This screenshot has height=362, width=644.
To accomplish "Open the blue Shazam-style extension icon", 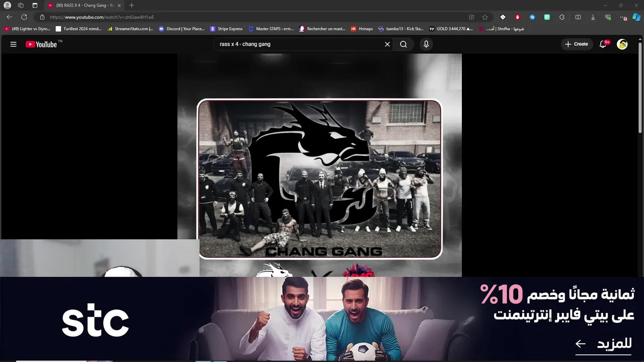I will click(x=532, y=17).
